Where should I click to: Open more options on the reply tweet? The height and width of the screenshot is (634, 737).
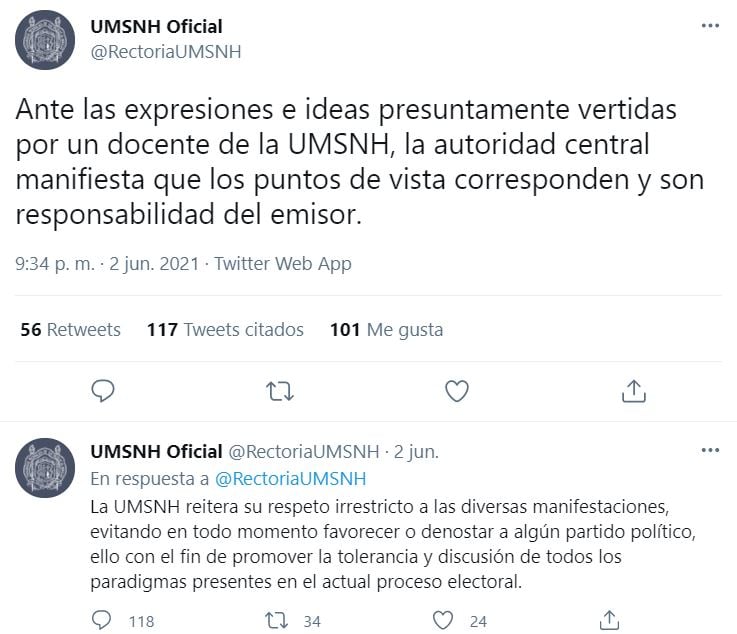point(710,450)
